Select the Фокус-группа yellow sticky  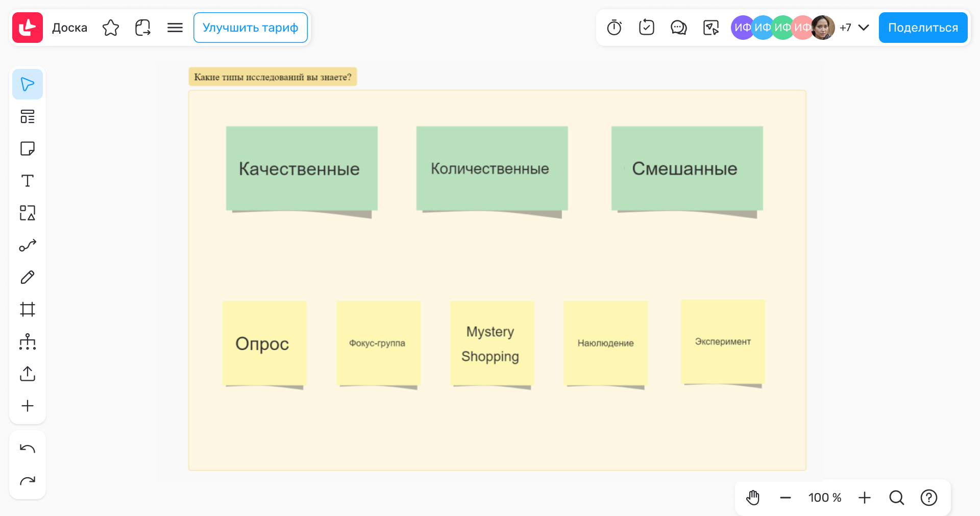(378, 343)
